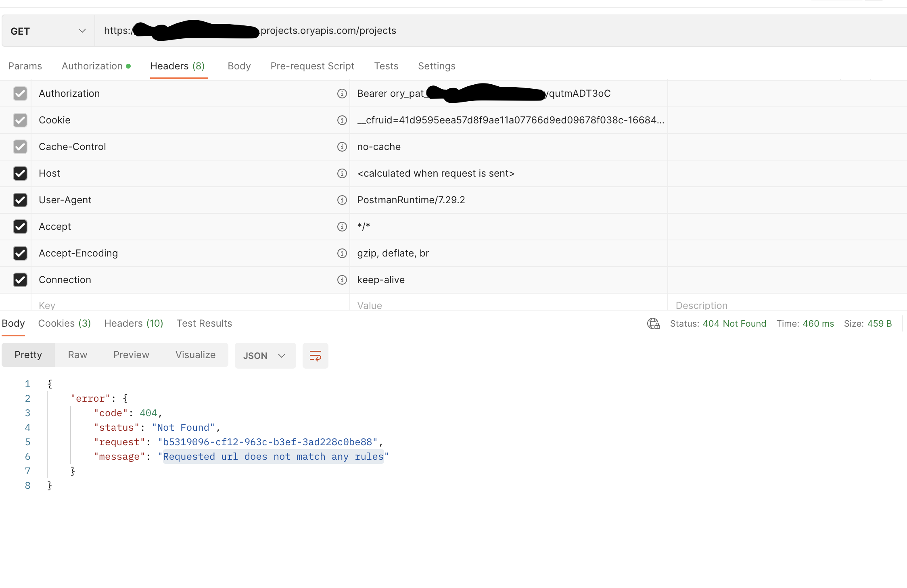The width and height of the screenshot is (907, 588).
Task: Open the GET method dropdown
Action: tap(47, 31)
